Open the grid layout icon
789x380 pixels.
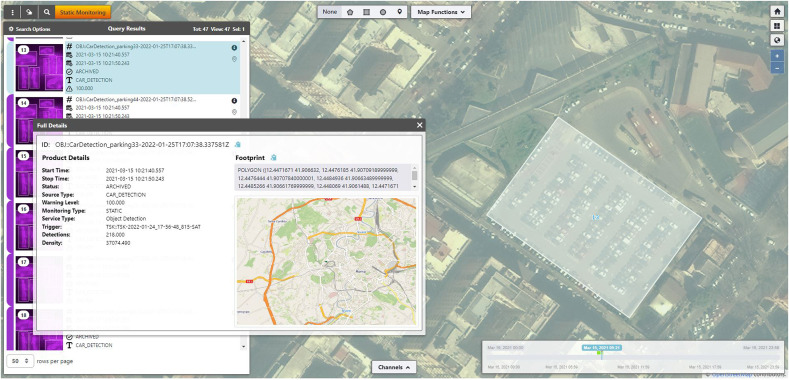coord(777,26)
